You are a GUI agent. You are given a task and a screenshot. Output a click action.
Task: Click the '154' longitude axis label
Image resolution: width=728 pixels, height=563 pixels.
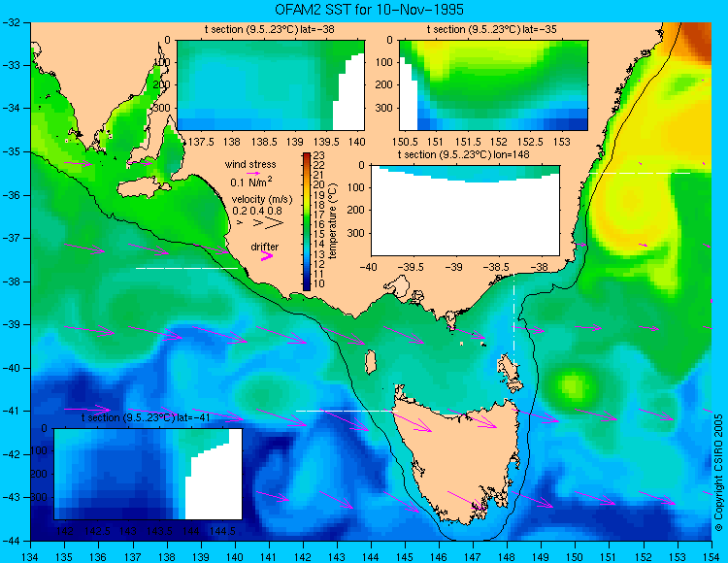click(x=711, y=556)
